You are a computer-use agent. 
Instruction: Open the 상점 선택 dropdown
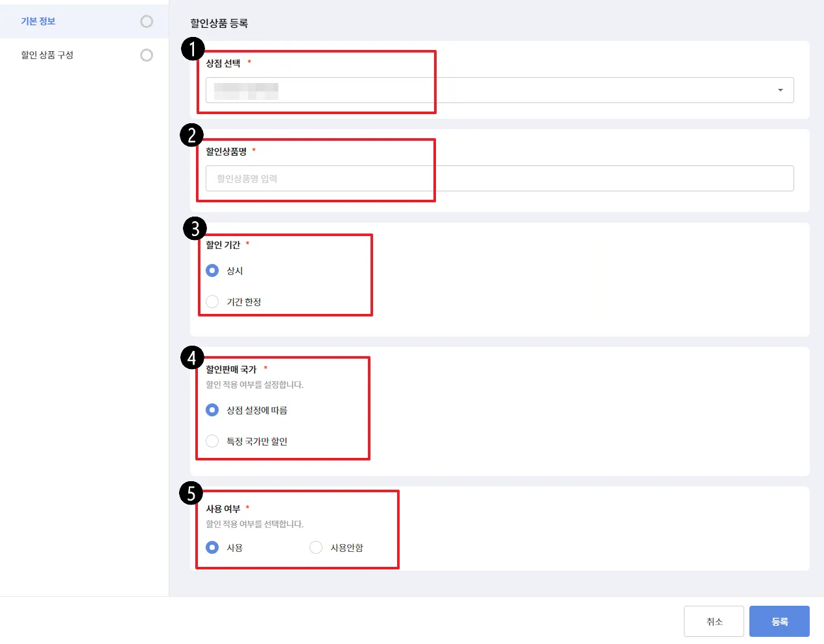pyautogui.click(x=500, y=90)
